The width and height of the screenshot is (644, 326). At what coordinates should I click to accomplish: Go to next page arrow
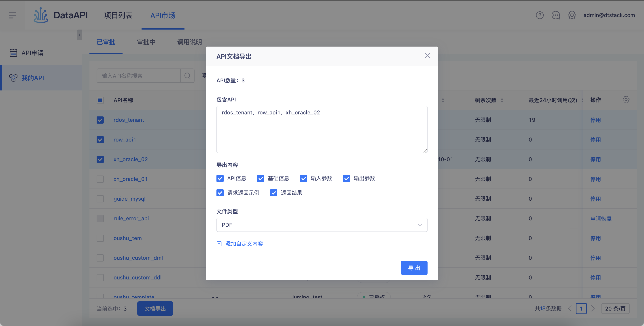pyautogui.click(x=593, y=309)
